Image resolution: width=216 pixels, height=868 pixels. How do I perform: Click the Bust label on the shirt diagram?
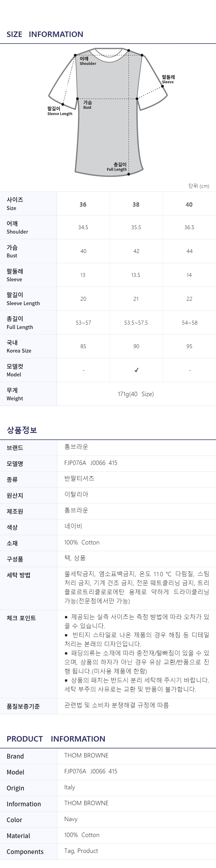pyautogui.click(x=87, y=105)
